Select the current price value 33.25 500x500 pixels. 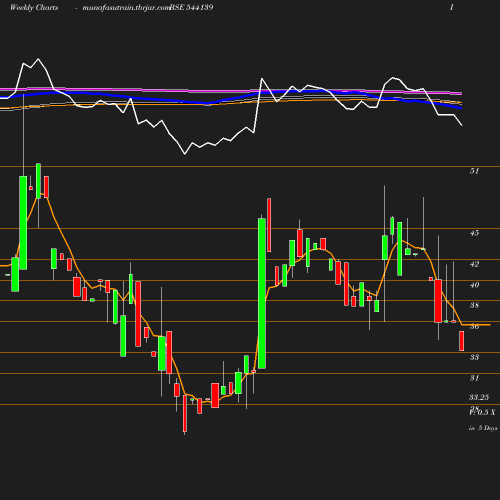[479, 397]
